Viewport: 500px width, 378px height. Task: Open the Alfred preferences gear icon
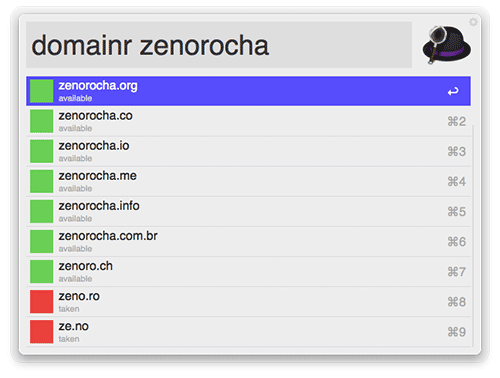point(473,22)
